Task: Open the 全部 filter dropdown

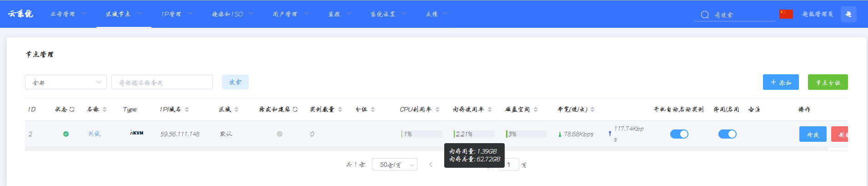Action: point(66,83)
